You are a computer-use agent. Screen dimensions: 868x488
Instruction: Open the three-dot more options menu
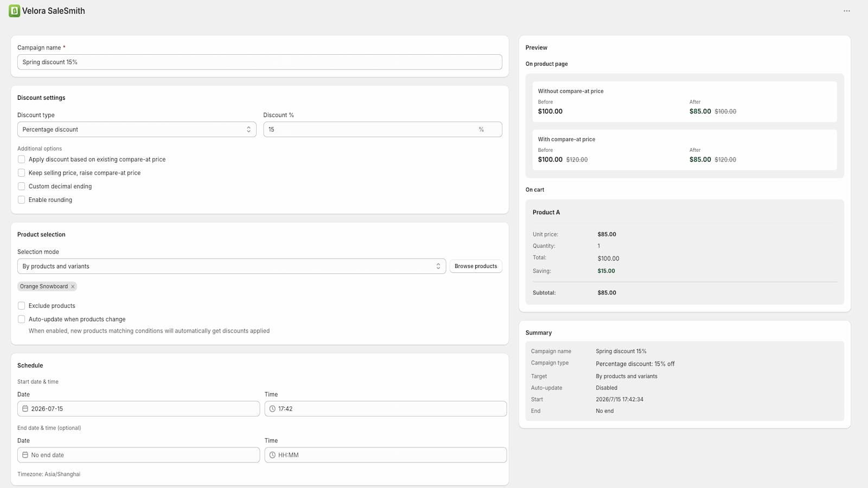tap(847, 11)
